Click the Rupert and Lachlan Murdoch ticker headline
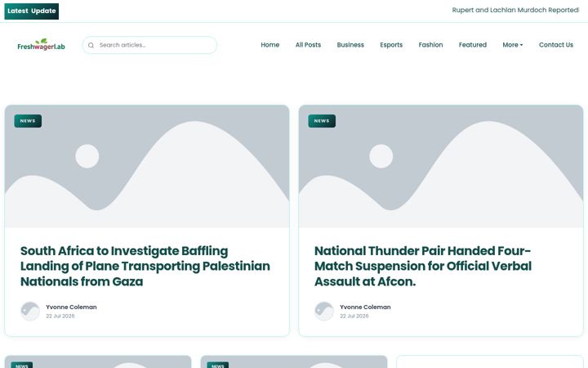 pyautogui.click(x=515, y=10)
